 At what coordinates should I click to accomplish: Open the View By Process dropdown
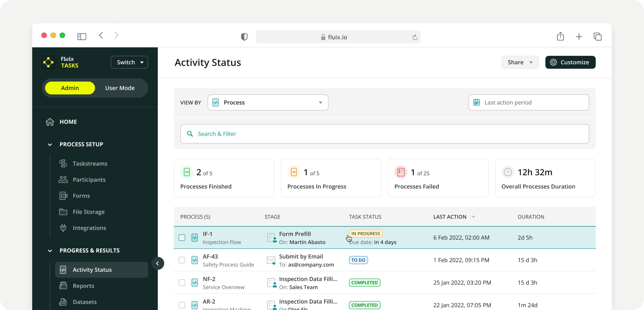tap(268, 102)
